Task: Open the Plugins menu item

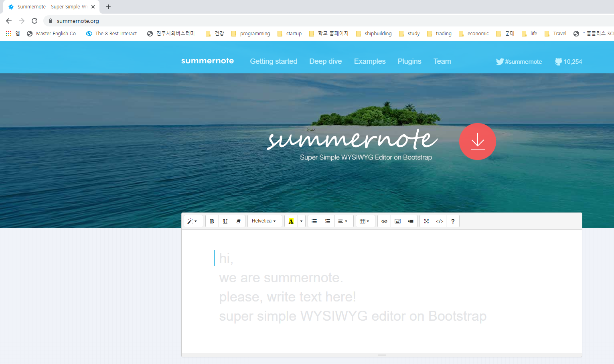Action: pyautogui.click(x=409, y=61)
